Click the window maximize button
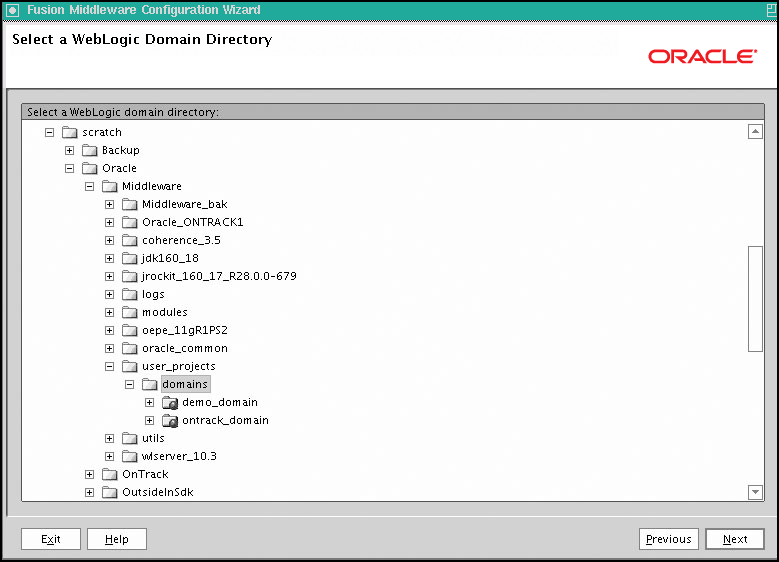 tap(772, 10)
